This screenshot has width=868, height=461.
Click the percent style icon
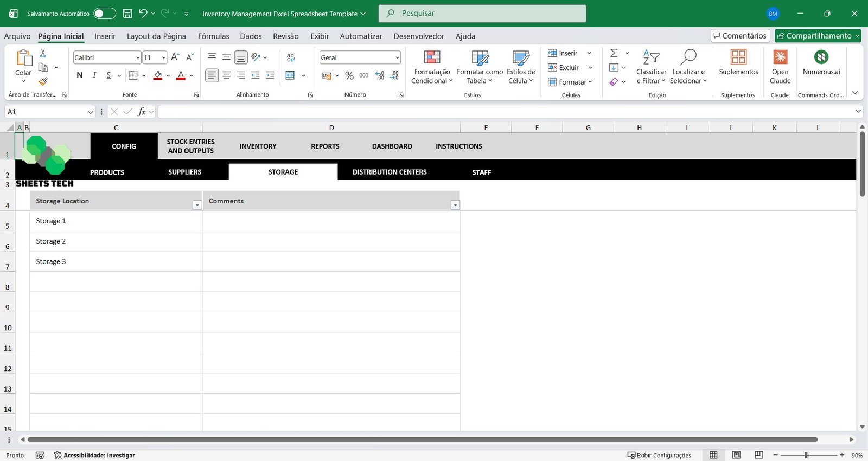[349, 76]
